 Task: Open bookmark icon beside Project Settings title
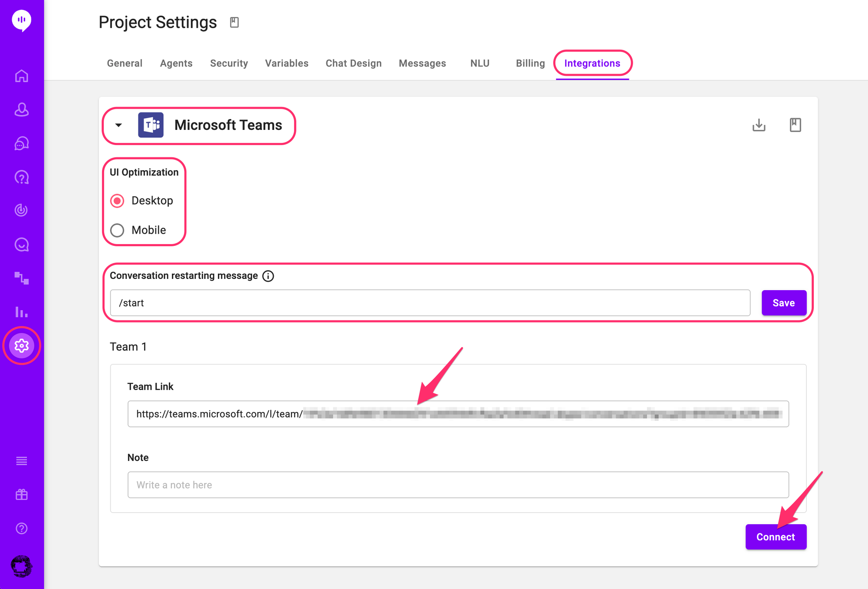[x=234, y=22]
